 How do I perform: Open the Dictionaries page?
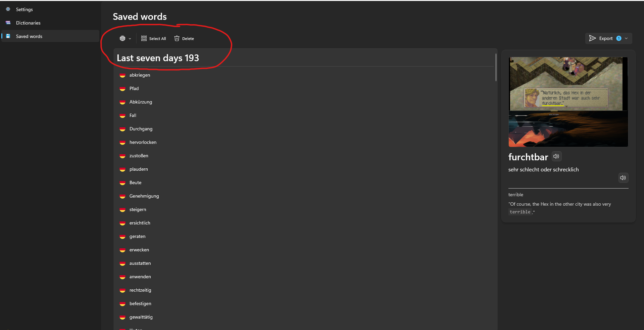click(28, 23)
